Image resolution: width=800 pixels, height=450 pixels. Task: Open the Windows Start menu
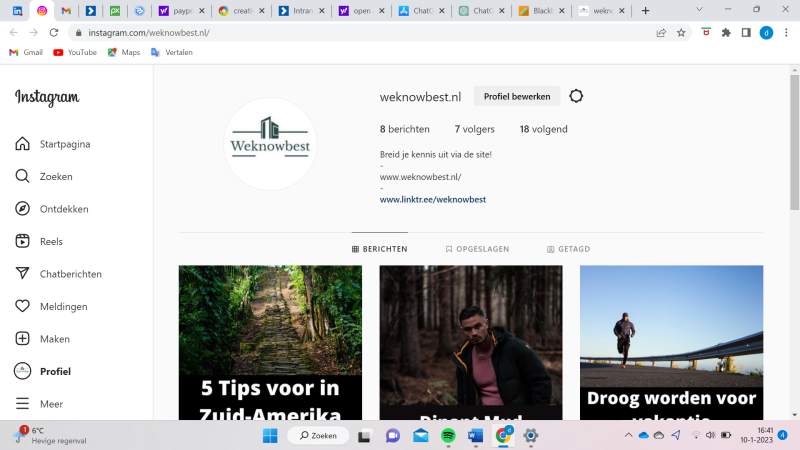[x=270, y=436]
